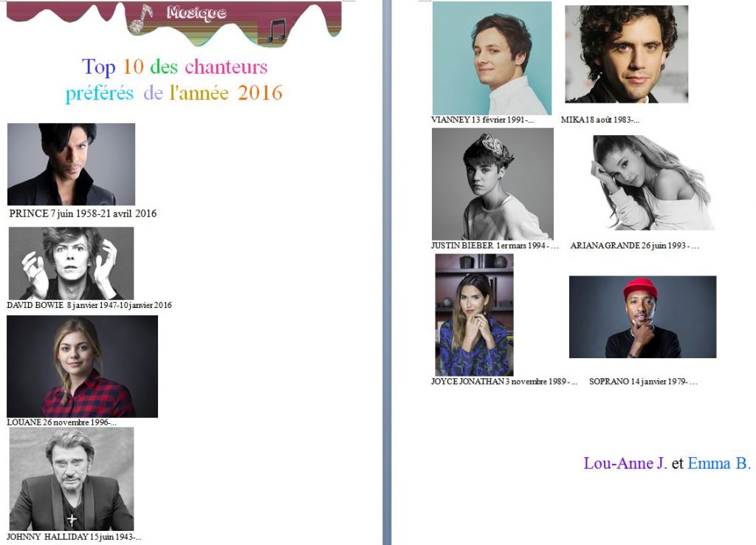This screenshot has height=545, width=756.
Task: Click the Joyce Jonathan photo
Action: pos(475,315)
